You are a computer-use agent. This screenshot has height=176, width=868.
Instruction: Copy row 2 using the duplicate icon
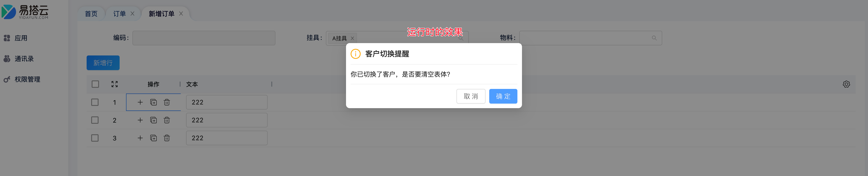154,120
